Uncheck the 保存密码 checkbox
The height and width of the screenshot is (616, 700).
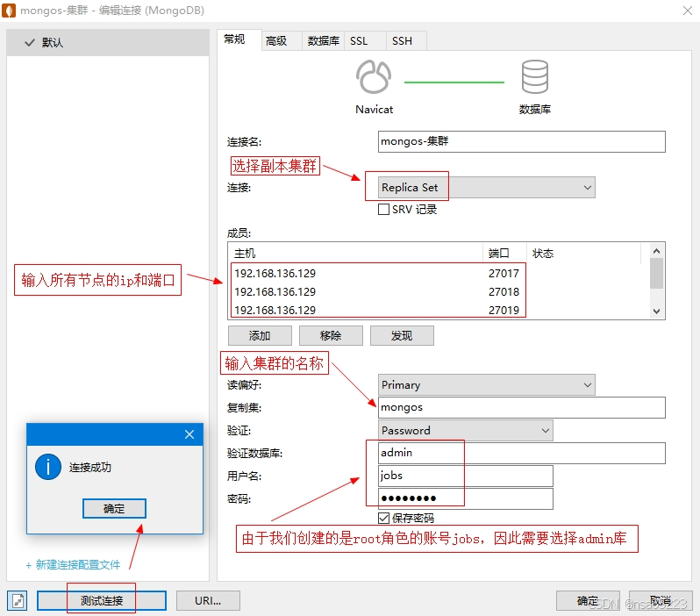(x=383, y=518)
